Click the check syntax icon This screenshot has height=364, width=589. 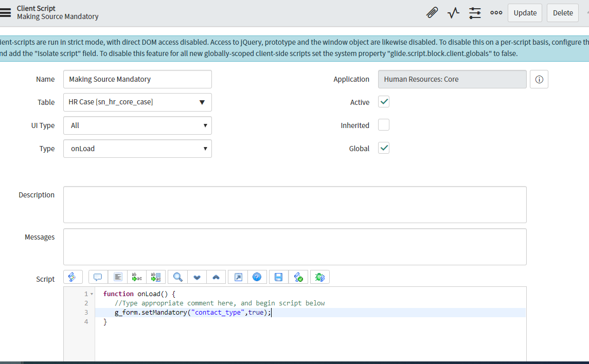pos(299,277)
